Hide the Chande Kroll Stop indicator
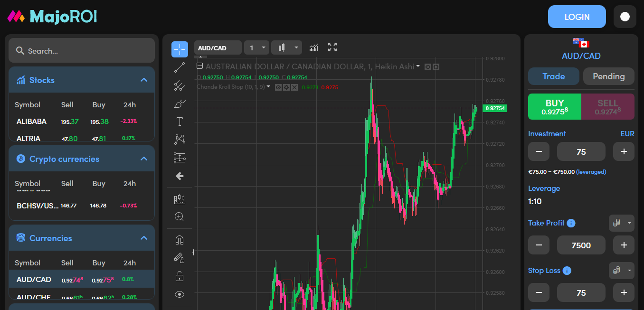 279,87
